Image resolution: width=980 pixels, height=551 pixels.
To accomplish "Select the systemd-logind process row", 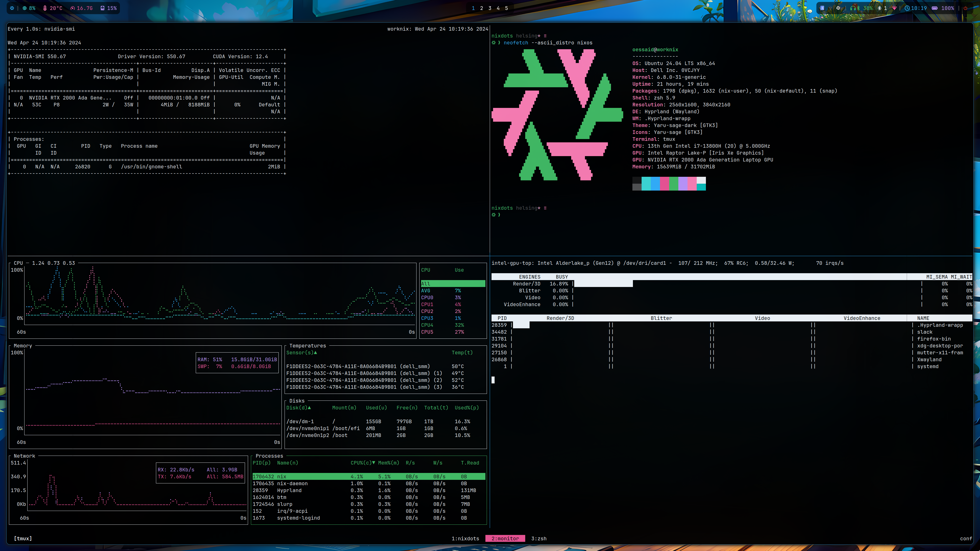I will pyautogui.click(x=369, y=518).
